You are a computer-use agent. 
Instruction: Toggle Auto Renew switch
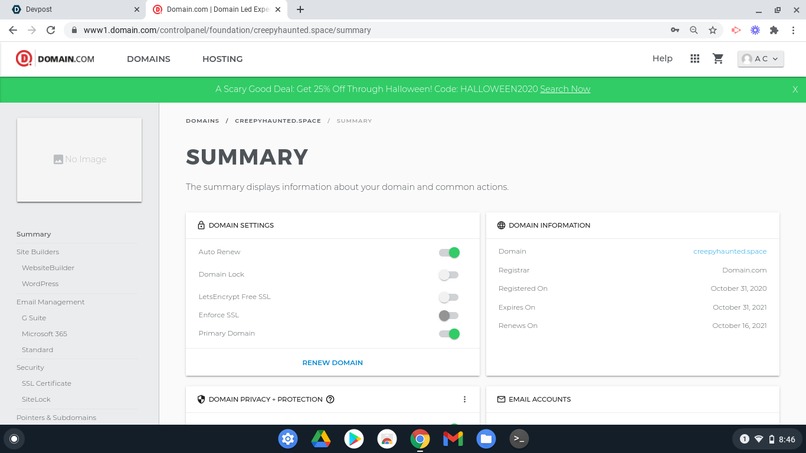tap(449, 252)
